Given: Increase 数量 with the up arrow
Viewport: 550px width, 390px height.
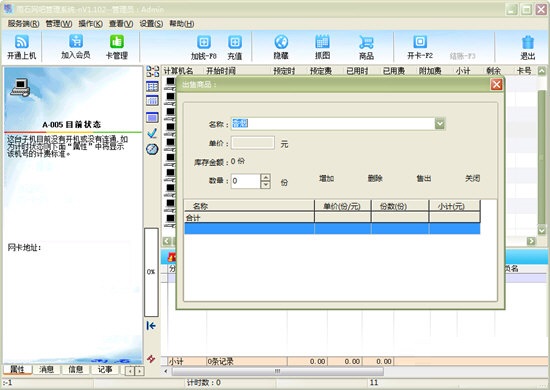Looking at the screenshot, I should (x=266, y=177).
